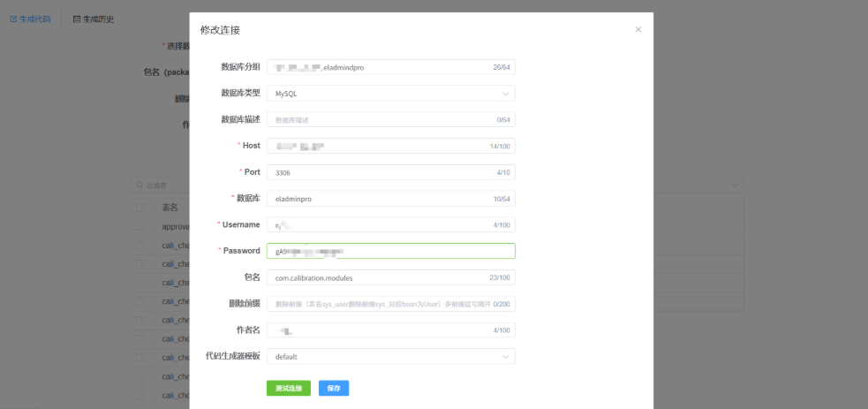Expand the background dropdown arrow at right
The width and height of the screenshot is (868, 409).
pyautogui.click(x=735, y=185)
